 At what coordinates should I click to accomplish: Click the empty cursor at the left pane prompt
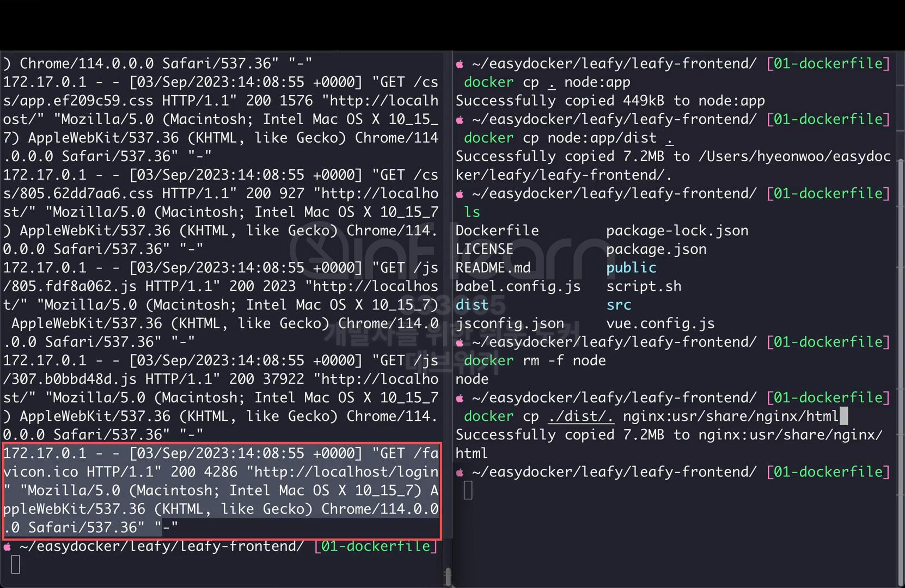[16, 565]
